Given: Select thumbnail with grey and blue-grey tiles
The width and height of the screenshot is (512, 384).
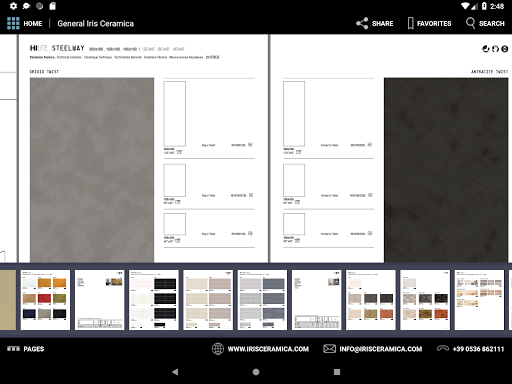Looking at the screenshot, I should [x=262, y=300].
